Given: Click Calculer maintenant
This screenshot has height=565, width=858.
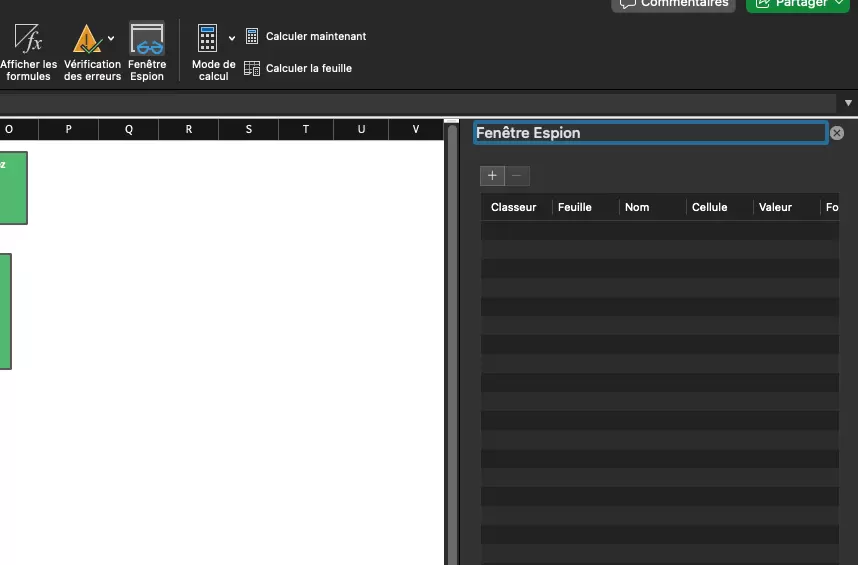Looking at the screenshot, I should (x=305, y=36).
